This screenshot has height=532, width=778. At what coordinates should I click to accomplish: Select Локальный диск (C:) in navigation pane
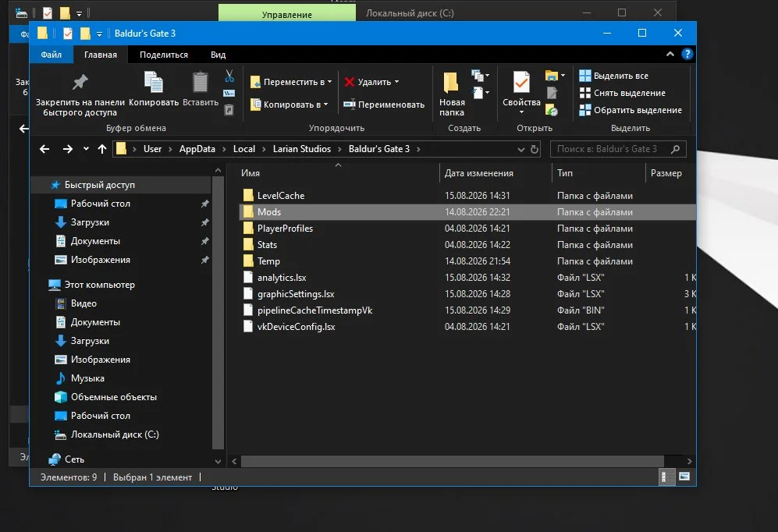(x=115, y=434)
